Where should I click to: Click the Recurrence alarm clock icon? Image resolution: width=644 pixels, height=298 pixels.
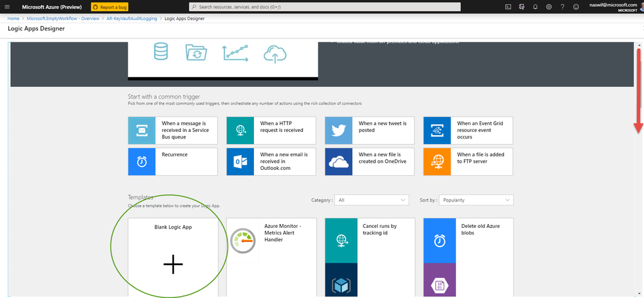pyautogui.click(x=142, y=162)
